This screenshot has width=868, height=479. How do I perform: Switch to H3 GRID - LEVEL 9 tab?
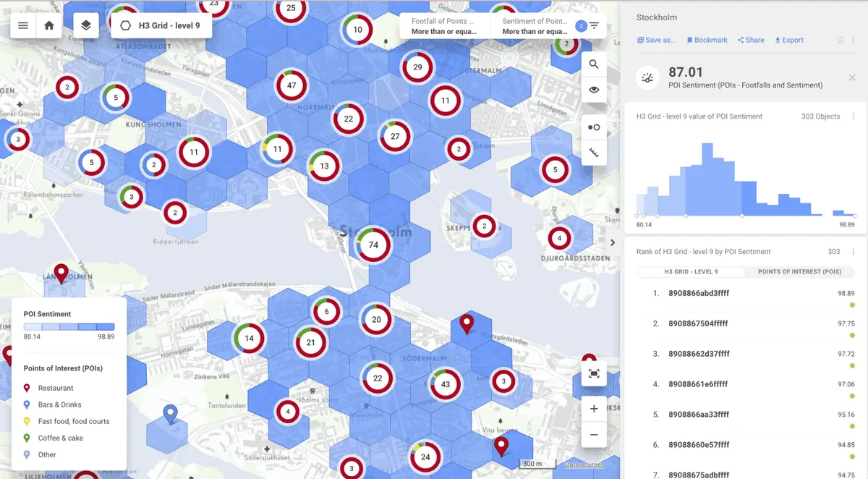[x=691, y=272]
